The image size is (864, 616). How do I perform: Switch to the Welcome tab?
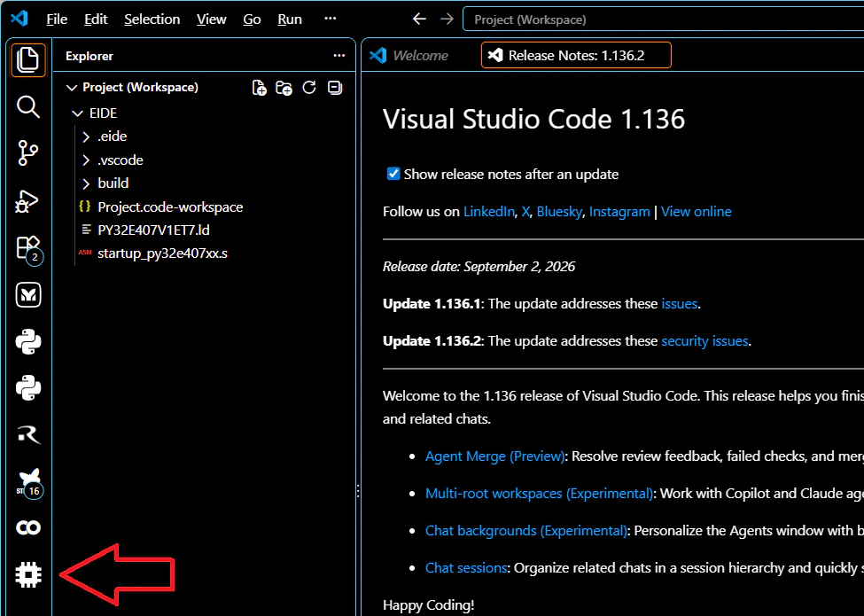[x=412, y=56]
